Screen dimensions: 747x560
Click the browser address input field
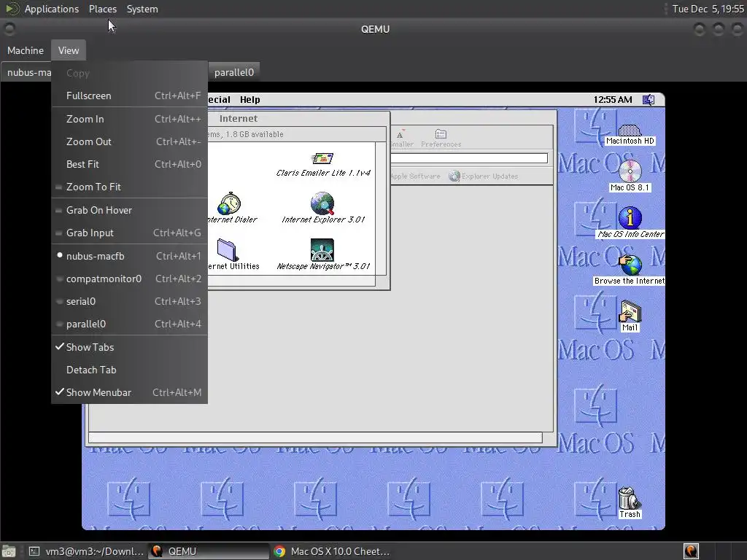click(x=469, y=158)
